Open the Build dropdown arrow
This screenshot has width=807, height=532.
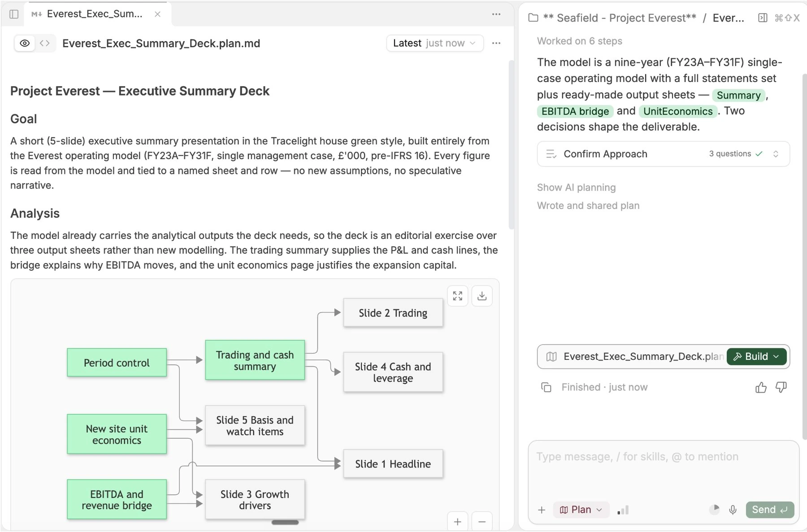coord(777,357)
